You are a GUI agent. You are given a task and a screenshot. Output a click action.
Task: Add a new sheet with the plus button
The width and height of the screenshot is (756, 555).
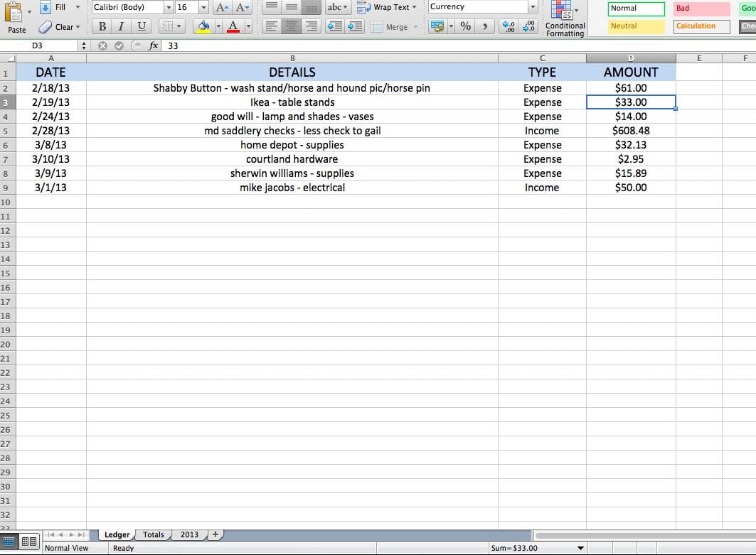coord(215,534)
